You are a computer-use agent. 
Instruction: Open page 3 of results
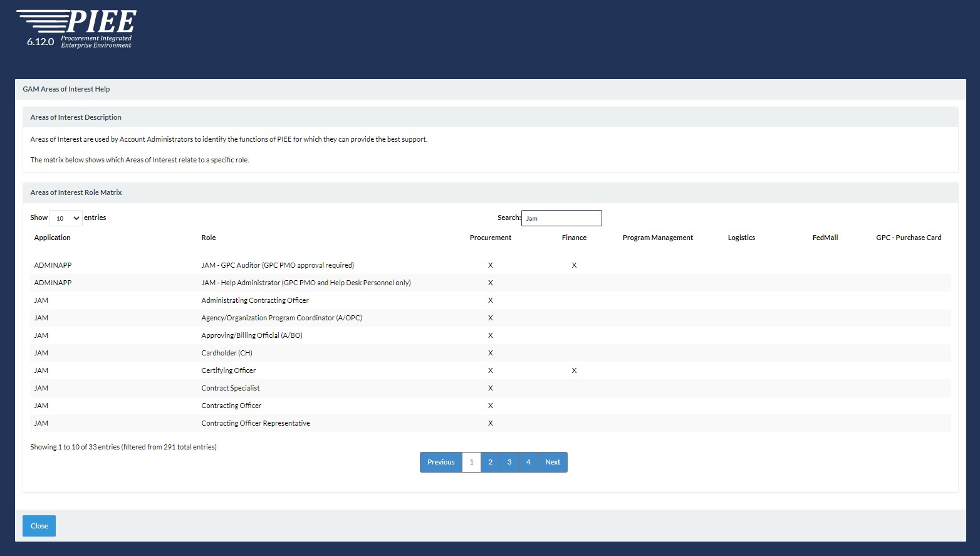point(509,462)
